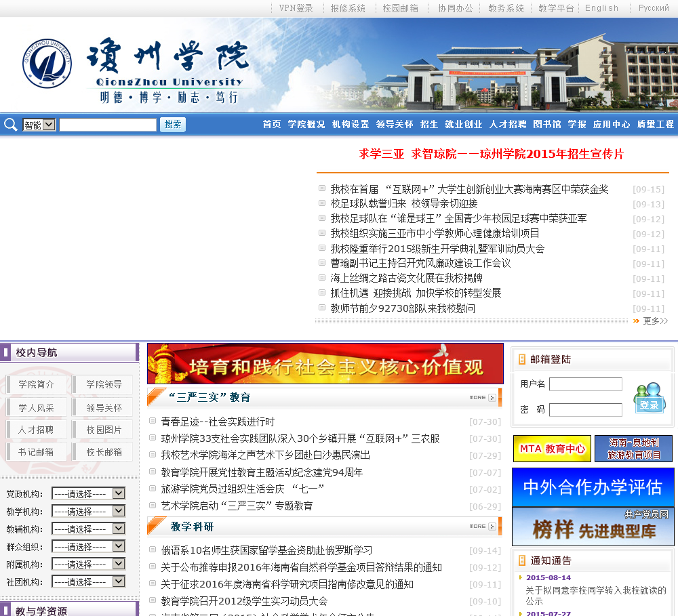
Task: Open 机构设置 navigation menu item
Action: [351, 125]
